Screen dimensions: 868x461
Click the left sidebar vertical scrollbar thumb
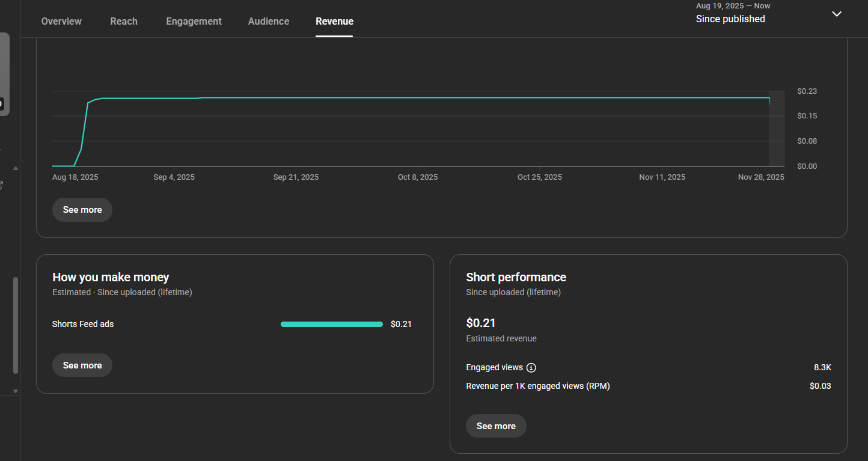(16, 325)
